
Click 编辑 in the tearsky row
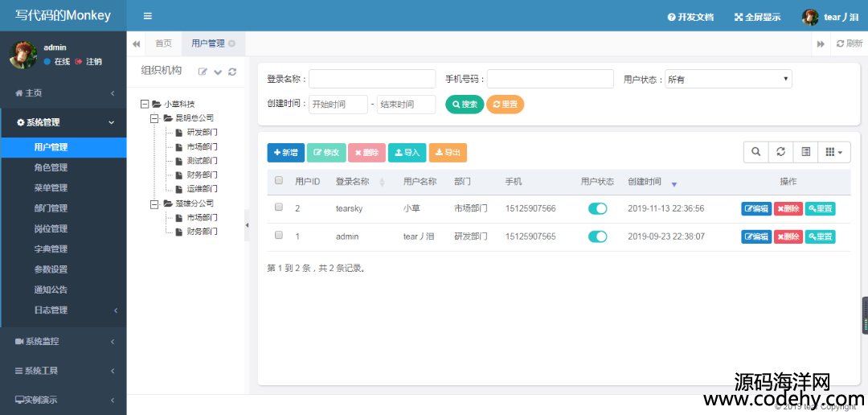click(x=756, y=208)
